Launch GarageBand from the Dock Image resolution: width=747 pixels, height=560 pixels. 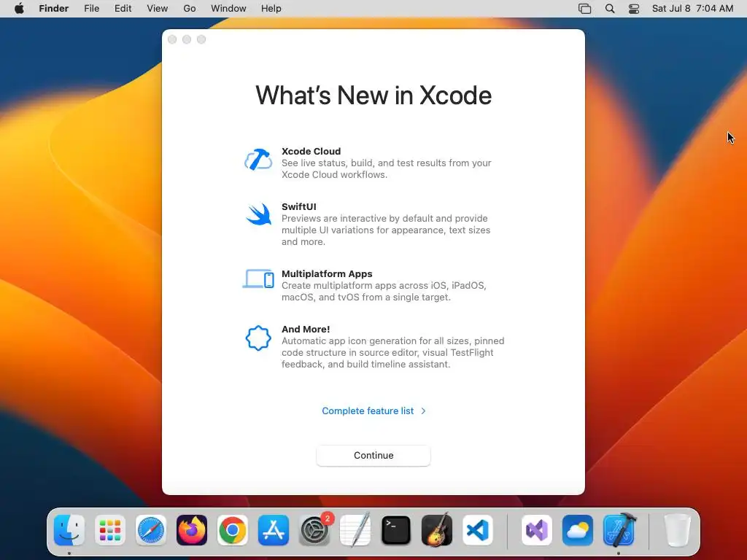point(437,530)
